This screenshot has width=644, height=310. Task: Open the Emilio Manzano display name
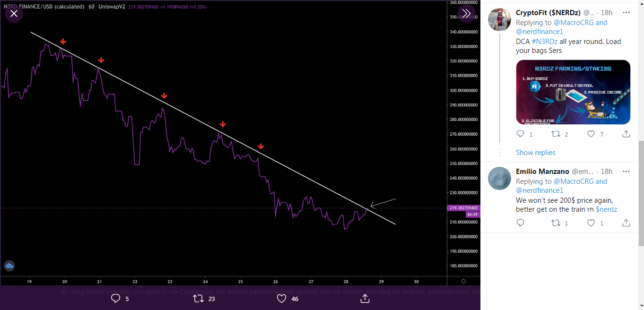[x=543, y=172]
